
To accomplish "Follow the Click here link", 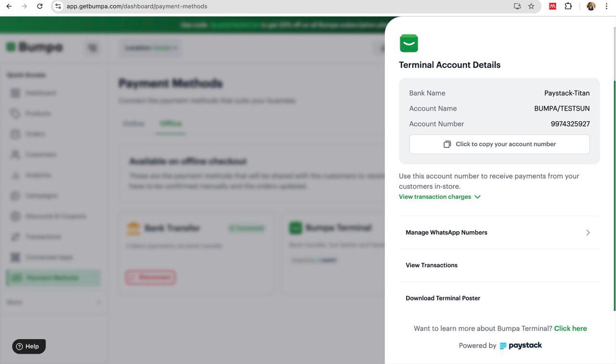I will pos(570,328).
